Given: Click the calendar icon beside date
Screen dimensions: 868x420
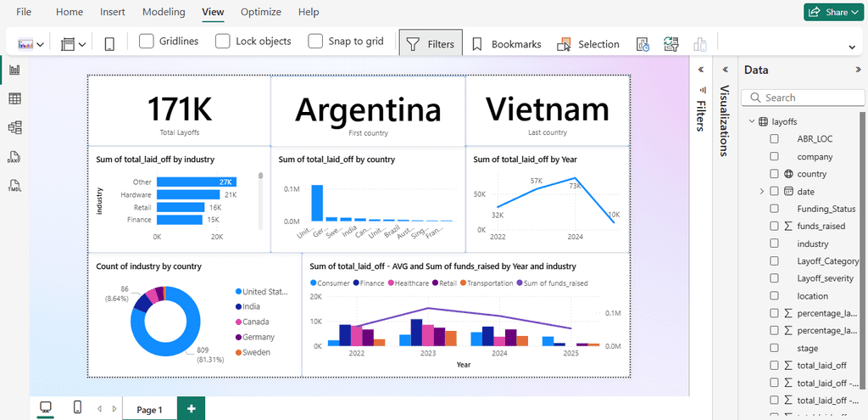Looking at the screenshot, I should pos(789,191).
